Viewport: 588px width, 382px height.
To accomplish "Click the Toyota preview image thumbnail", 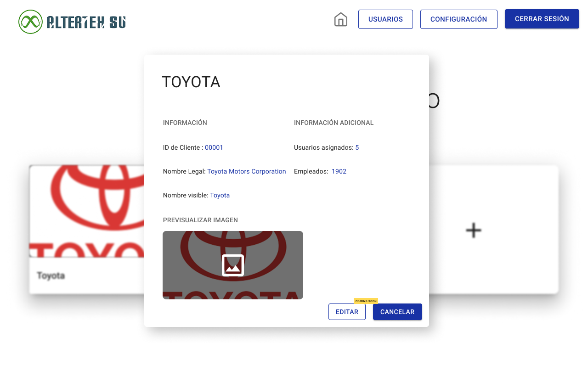I will pyautogui.click(x=233, y=265).
